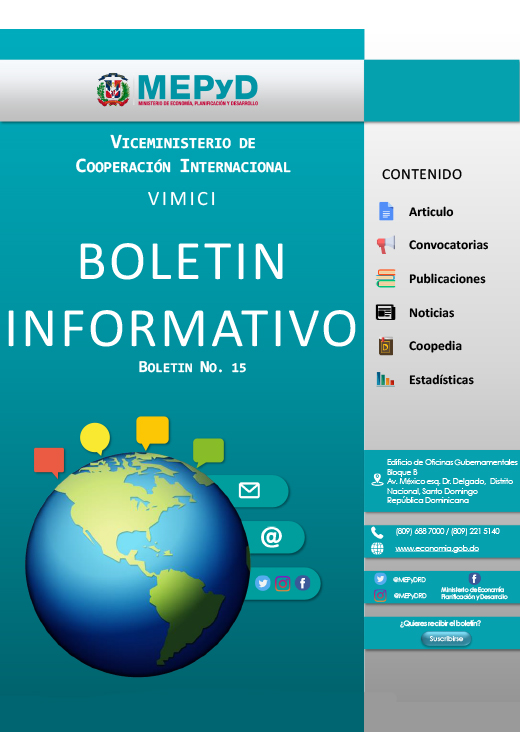Click the BOLETIN INFORMATIVO title
Viewport: 520px width, 732px height.
pos(182,295)
